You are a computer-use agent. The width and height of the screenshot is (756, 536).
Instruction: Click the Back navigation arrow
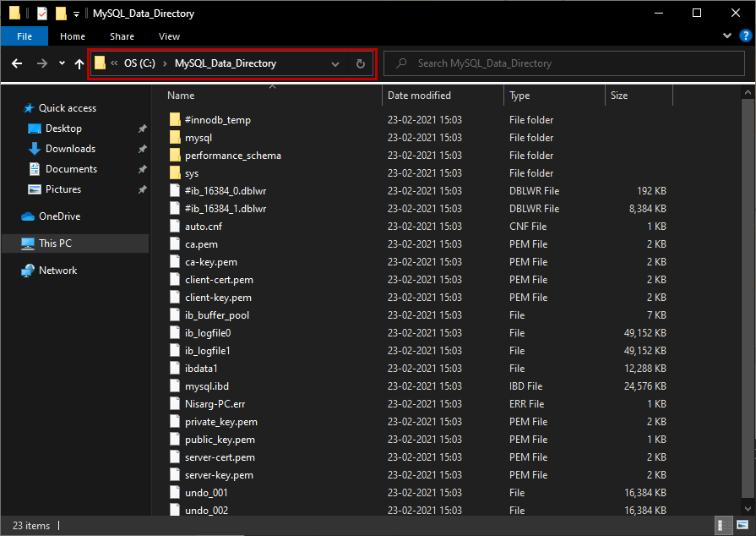pos(17,63)
